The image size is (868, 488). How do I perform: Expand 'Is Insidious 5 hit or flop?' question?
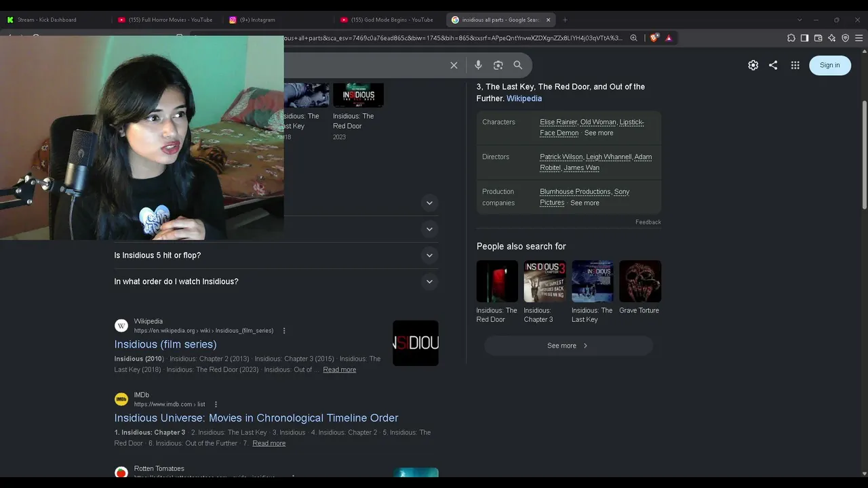coord(276,256)
